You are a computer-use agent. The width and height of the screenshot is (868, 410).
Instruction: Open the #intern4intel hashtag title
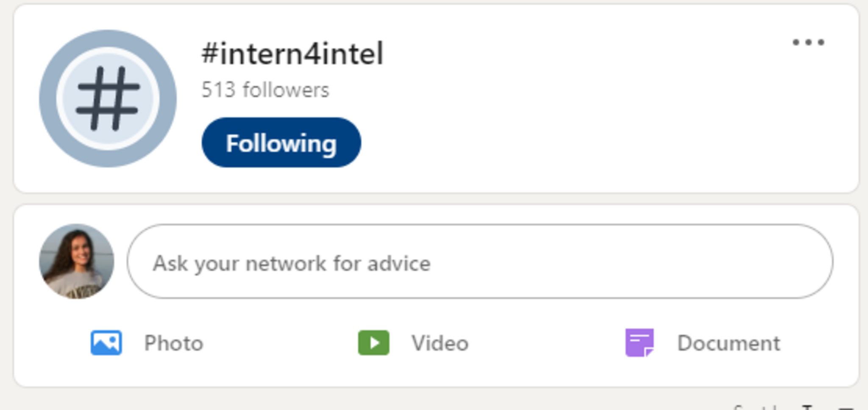292,54
